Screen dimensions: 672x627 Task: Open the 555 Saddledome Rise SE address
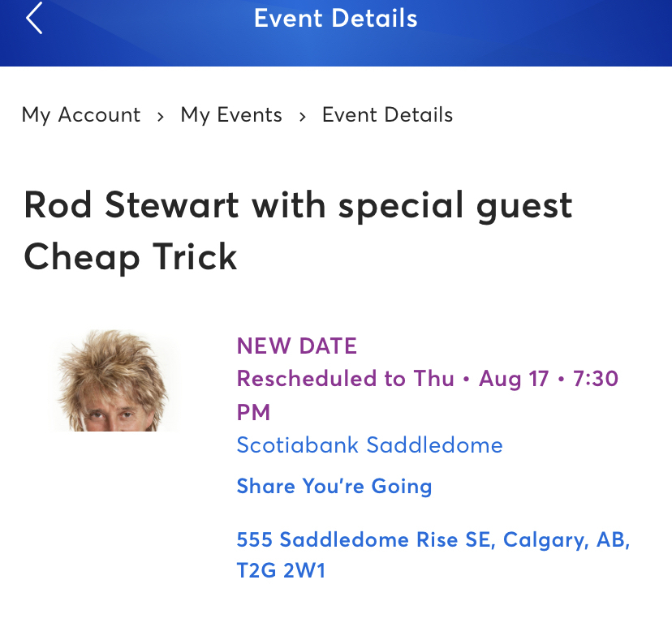pos(433,539)
